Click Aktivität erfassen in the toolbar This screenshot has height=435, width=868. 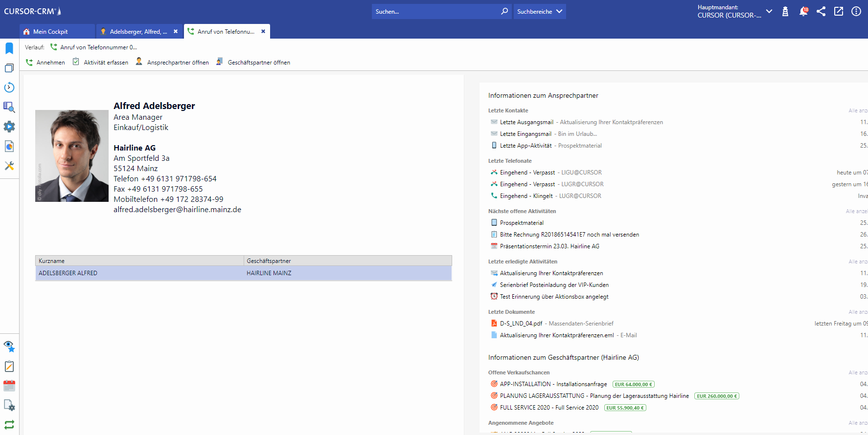coord(101,62)
